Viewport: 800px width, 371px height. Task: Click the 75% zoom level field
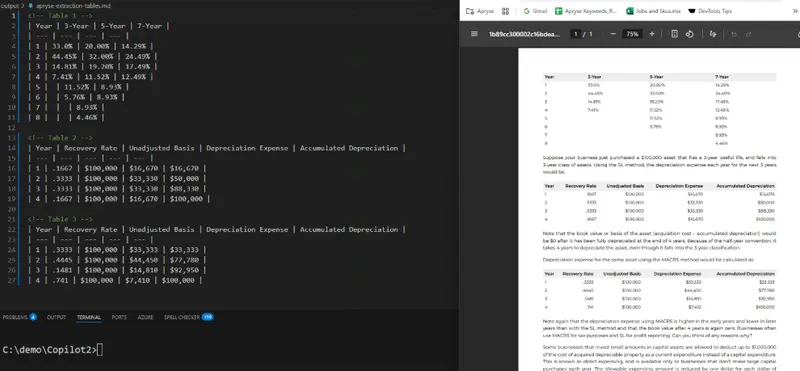pyautogui.click(x=632, y=34)
